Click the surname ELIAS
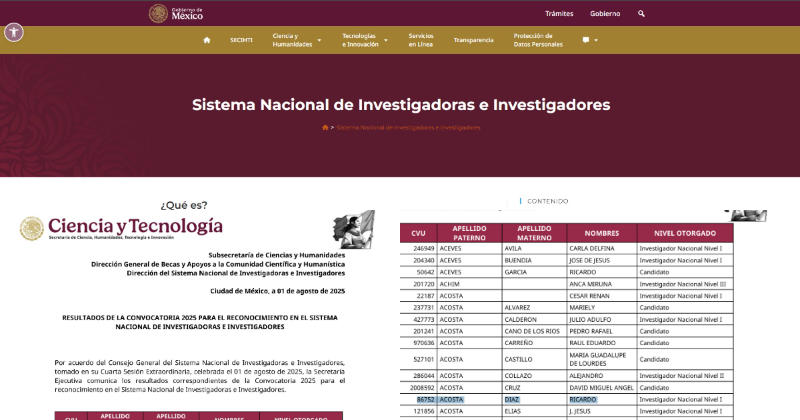 (x=513, y=411)
